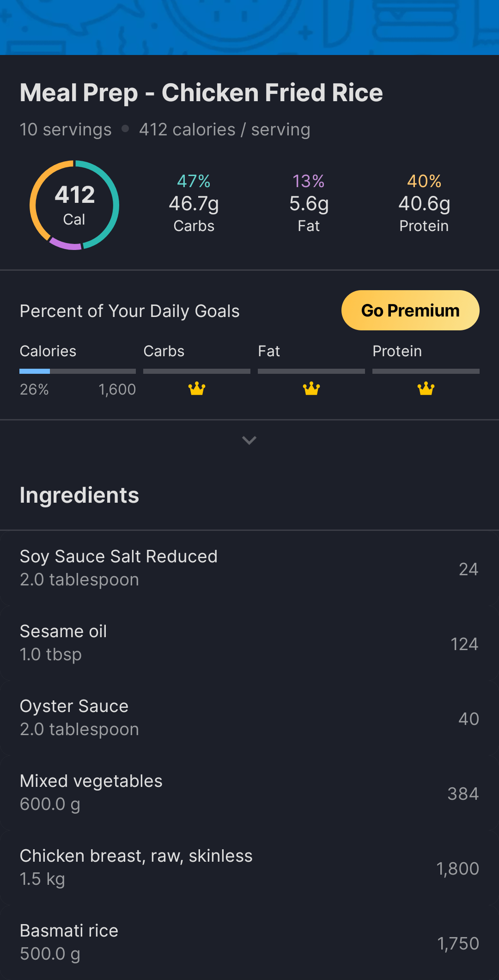Open the Mixed vegetables ingredient entry

[x=249, y=793]
